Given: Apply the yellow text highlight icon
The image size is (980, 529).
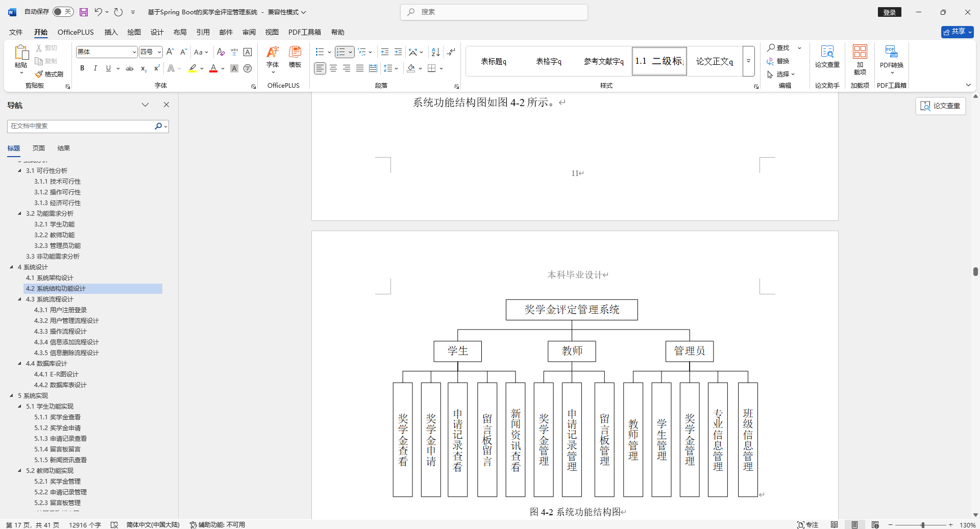Looking at the screenshot, I should point(193,68).
